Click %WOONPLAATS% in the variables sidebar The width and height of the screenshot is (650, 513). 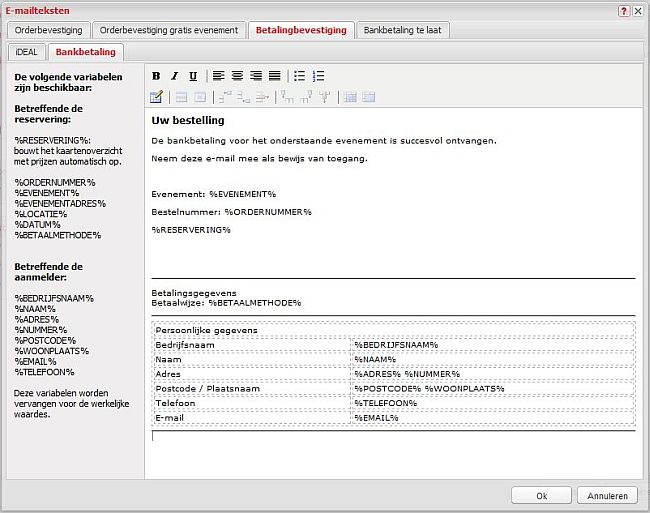[52, 351]
